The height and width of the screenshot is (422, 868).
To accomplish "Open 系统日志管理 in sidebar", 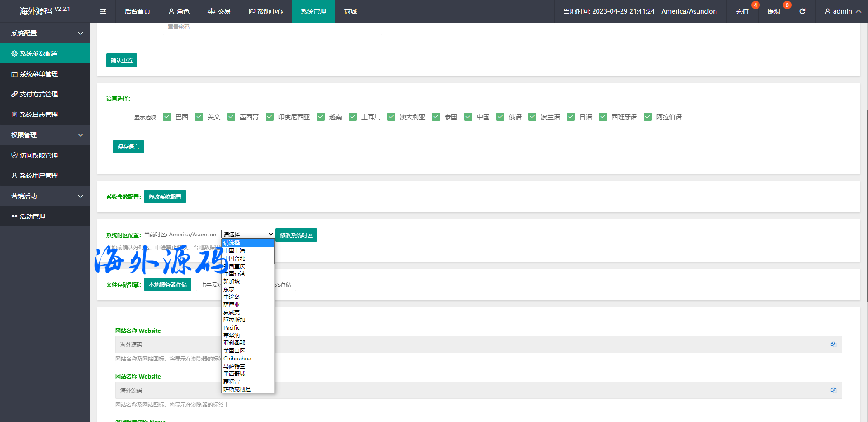I will [39, 115].
